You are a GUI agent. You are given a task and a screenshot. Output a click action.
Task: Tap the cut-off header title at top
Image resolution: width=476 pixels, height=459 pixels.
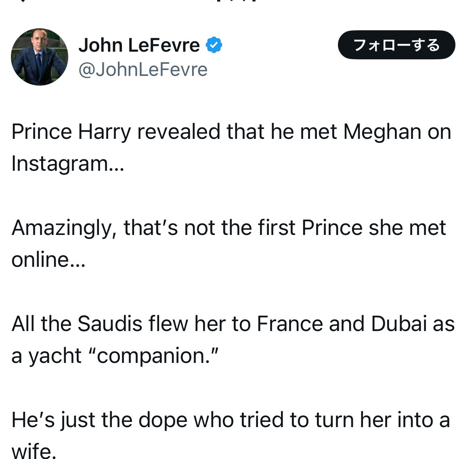coord(234,1)
